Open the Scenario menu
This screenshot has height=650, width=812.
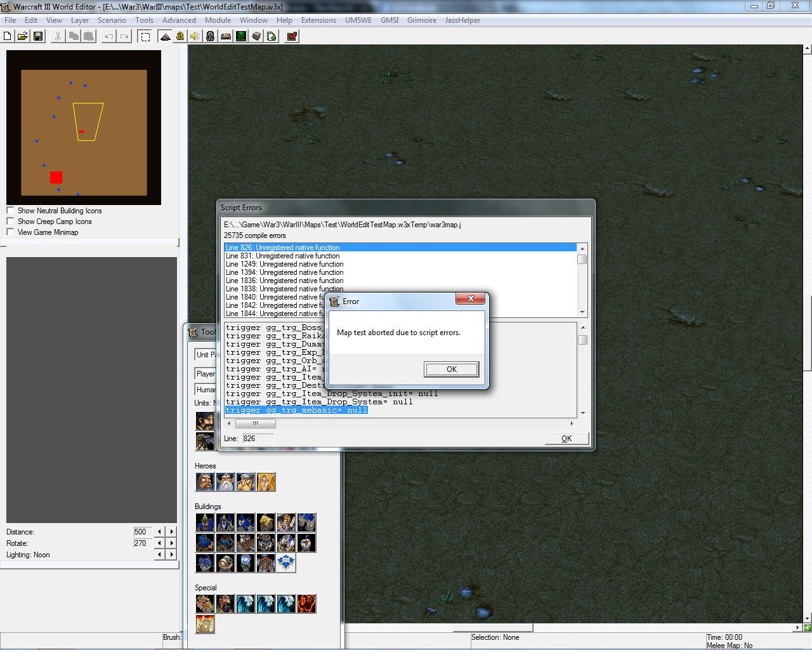click(x=112, y=20)
